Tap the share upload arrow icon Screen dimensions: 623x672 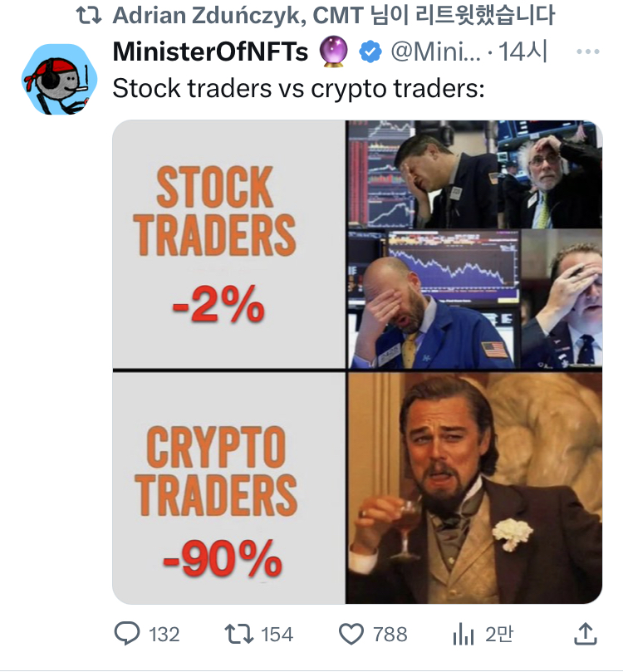coord(585,635)
